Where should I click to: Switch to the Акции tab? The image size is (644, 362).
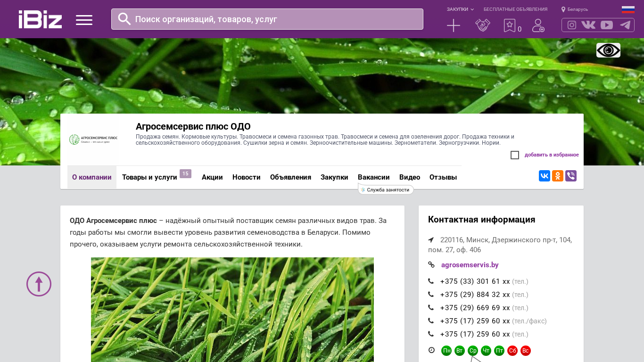tap(212, 177)
